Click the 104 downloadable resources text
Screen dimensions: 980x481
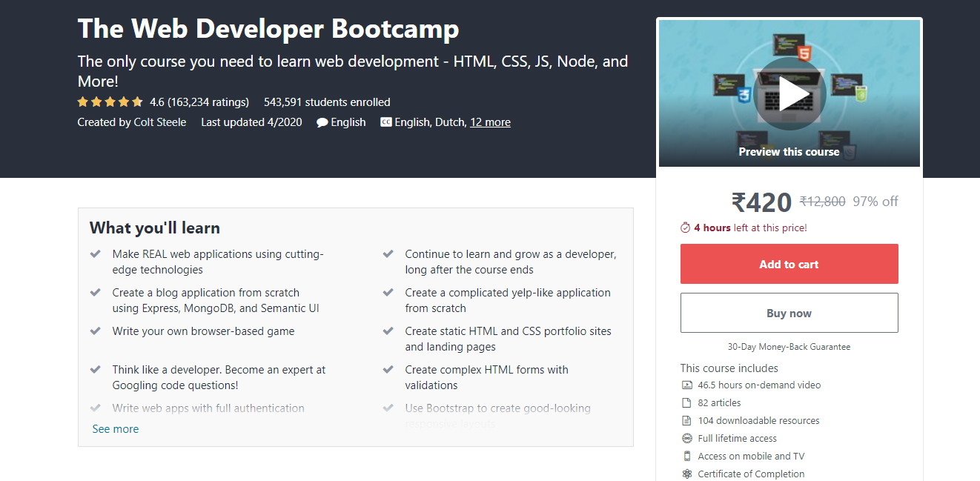coord(758,421)
